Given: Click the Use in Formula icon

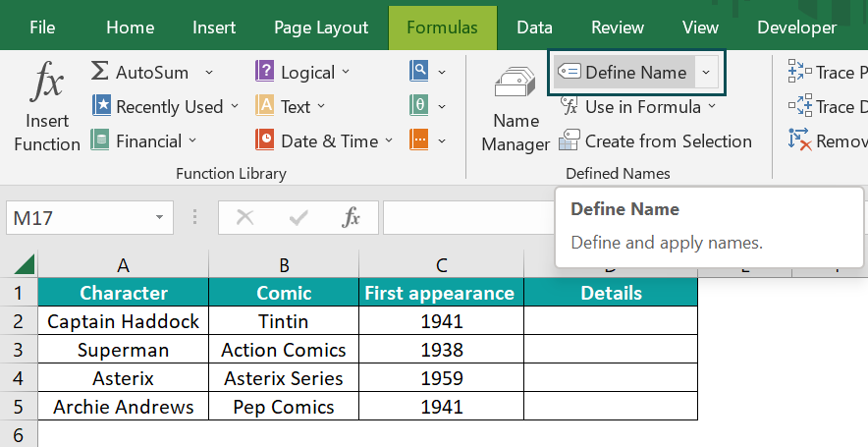Looking at the screenshot, I should [x=570, y=105].
